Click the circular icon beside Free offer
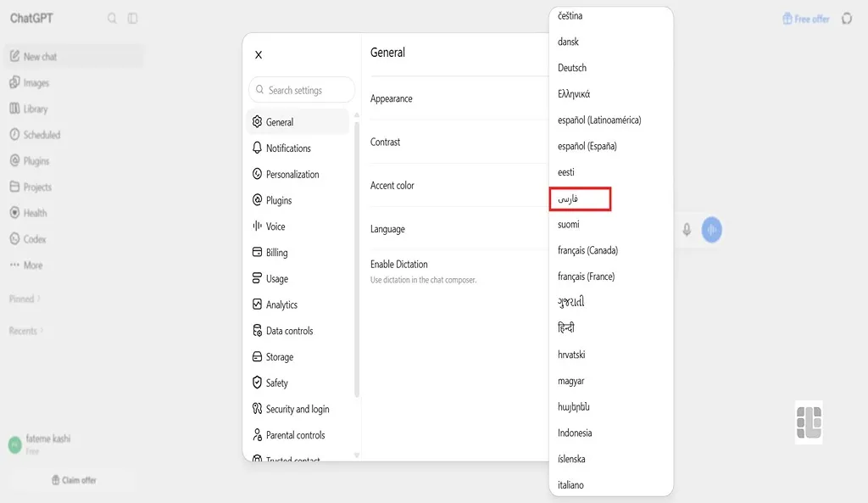868x503 pixels. (847, 19)
